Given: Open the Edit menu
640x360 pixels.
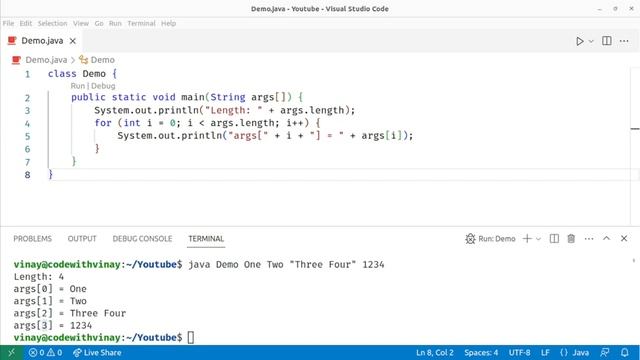Looking at the screenshot, I should pyautogui.click(x=26, y=23).
